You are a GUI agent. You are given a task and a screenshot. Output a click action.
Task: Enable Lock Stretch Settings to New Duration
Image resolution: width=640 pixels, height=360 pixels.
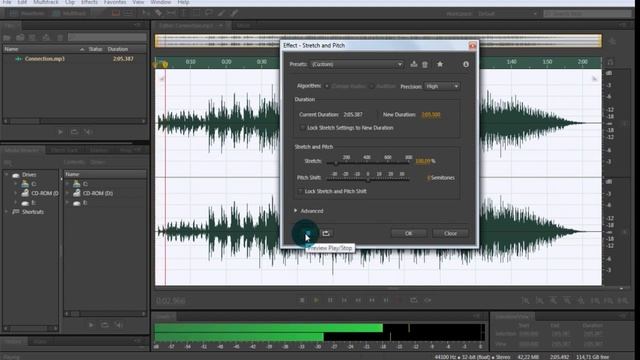[302, 128]
